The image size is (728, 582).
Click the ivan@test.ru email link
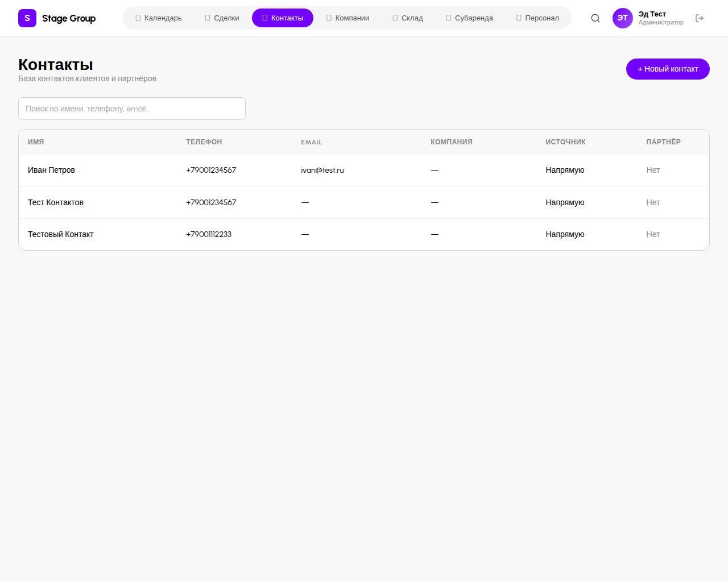tap(322, 170)
